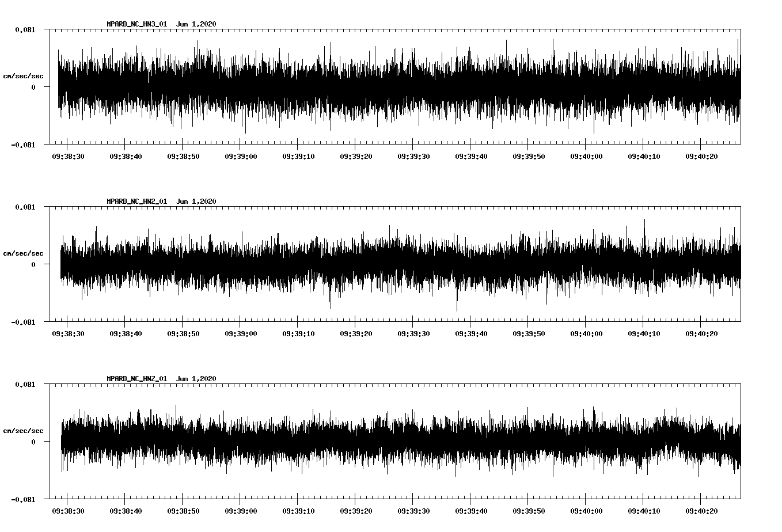Select 09:38:40 tick label under HN2 plot
Screen dimensions: 782x532
126,333
